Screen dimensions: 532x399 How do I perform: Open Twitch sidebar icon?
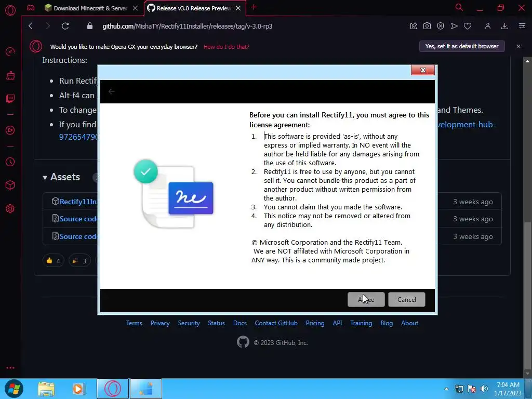pyautogui.click(x=10, y=99)
